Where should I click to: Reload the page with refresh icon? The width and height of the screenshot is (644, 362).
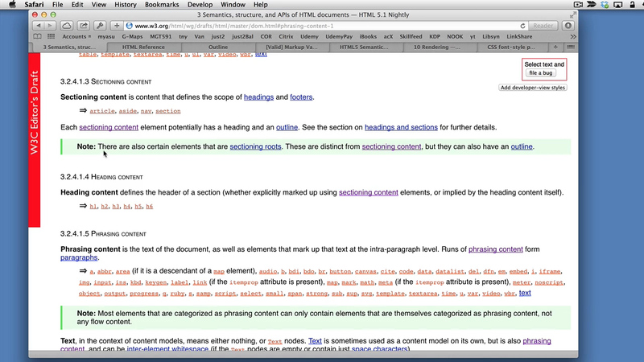tap(522, 26)
